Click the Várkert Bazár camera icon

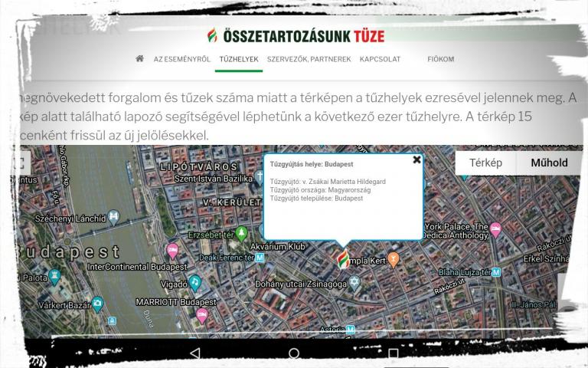pos(97,304)
